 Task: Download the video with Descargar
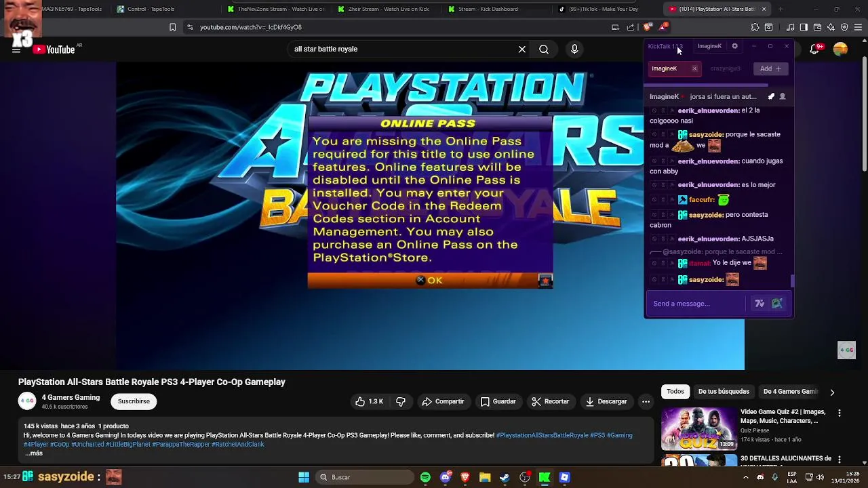tap(606, 402)
